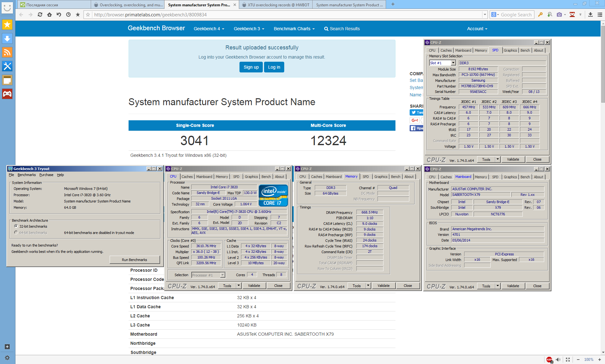Expand Benchmark Charts dropdown

[294, 29]
